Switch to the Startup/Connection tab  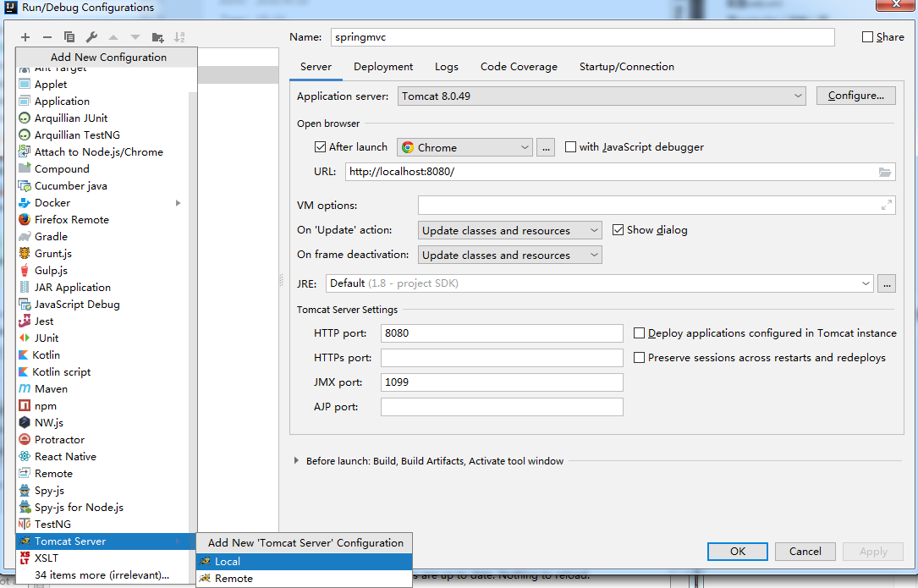(626, 67)
